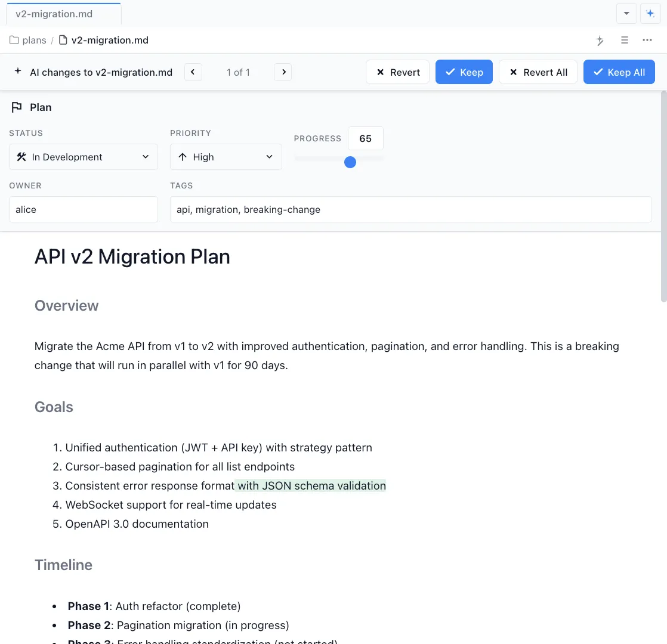667x644 pixels.
Task: Click inside the Owner field showing alice
Action: point(83,209)
